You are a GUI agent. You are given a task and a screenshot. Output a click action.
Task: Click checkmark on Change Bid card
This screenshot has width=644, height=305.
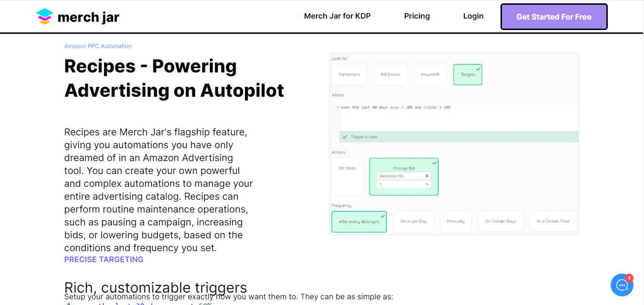434,163
